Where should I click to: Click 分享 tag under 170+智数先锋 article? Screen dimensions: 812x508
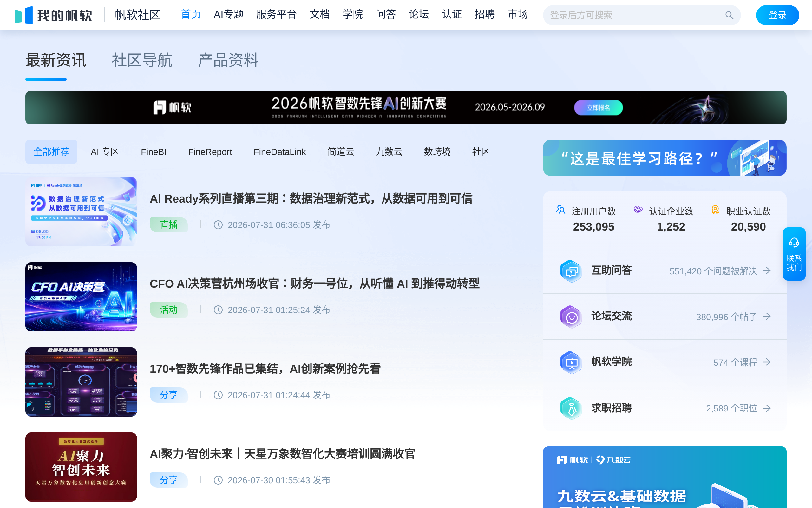[x=168, y=395]
